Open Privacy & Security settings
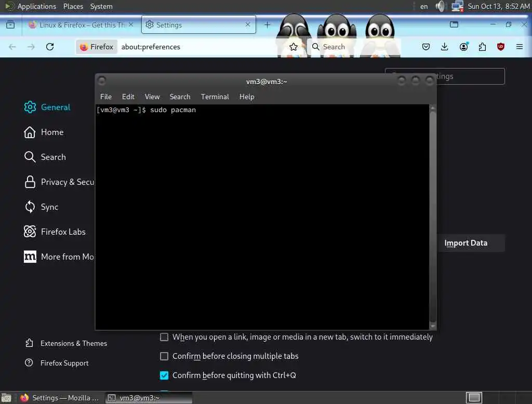The height and width of the screenshot is (404, 532). click(59, 182)
